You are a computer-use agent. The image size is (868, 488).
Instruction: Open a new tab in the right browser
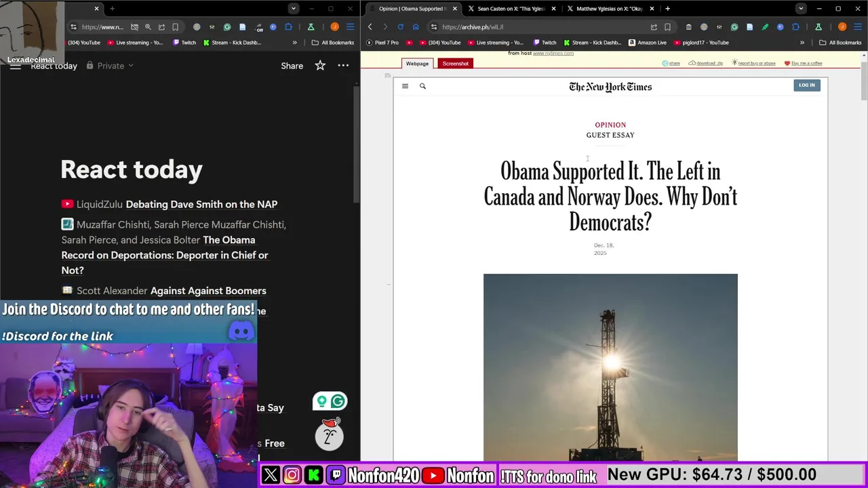click(667, 9)
